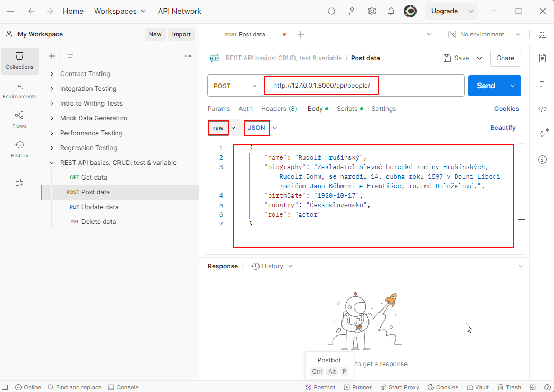Open the invite collaborators icon
This screenshot has width=554, height=392.
(353, 11)
